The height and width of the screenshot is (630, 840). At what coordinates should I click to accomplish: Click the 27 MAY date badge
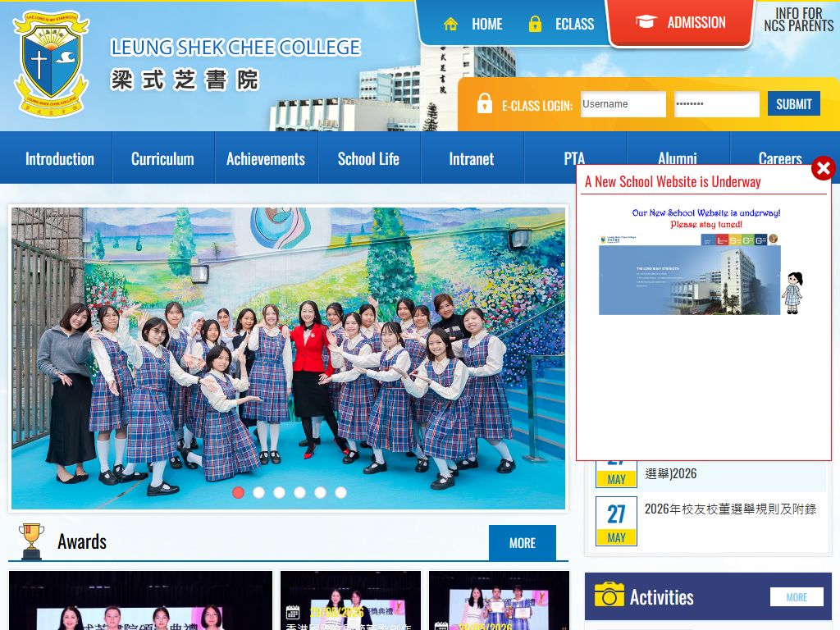[x=617, y=521]
